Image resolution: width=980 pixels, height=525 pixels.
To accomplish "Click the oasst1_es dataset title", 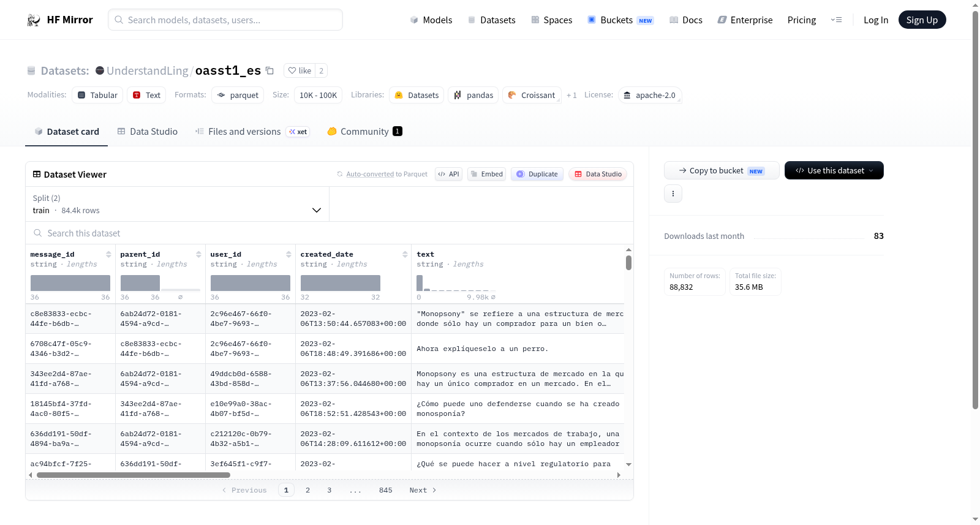I will pyautogui.click(x=228, y=70).
